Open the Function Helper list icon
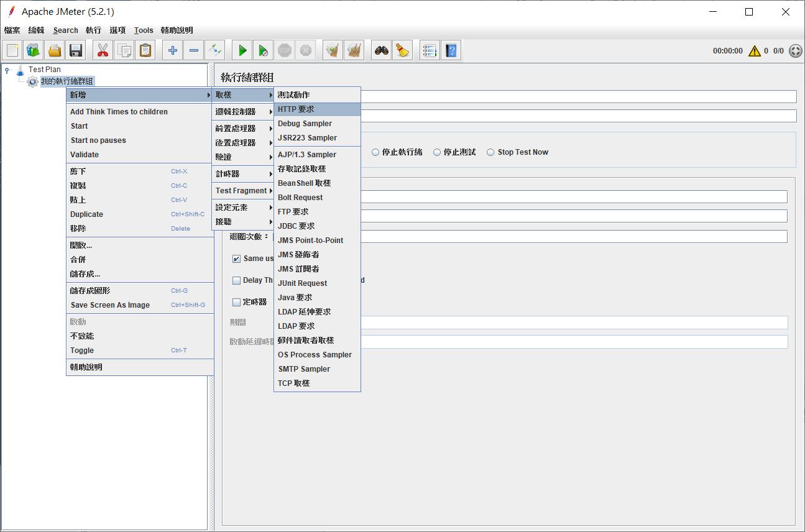This screenshot has width=805, height=532. (430, 50)
